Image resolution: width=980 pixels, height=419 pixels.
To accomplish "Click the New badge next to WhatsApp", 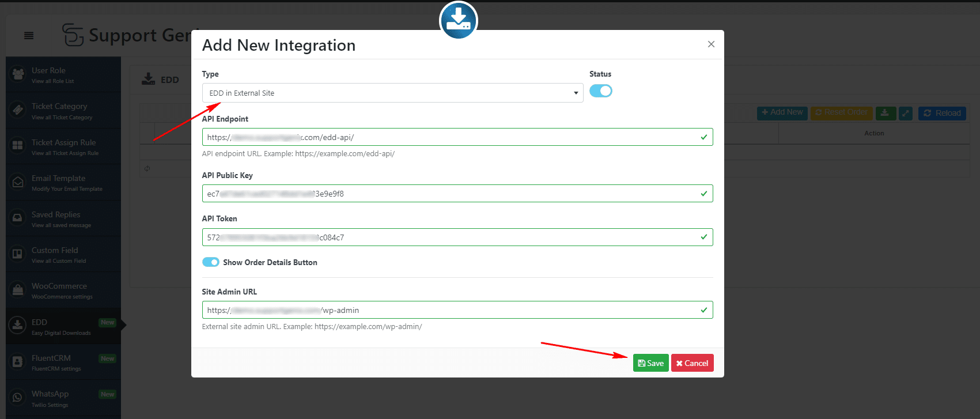I will 108,394.
